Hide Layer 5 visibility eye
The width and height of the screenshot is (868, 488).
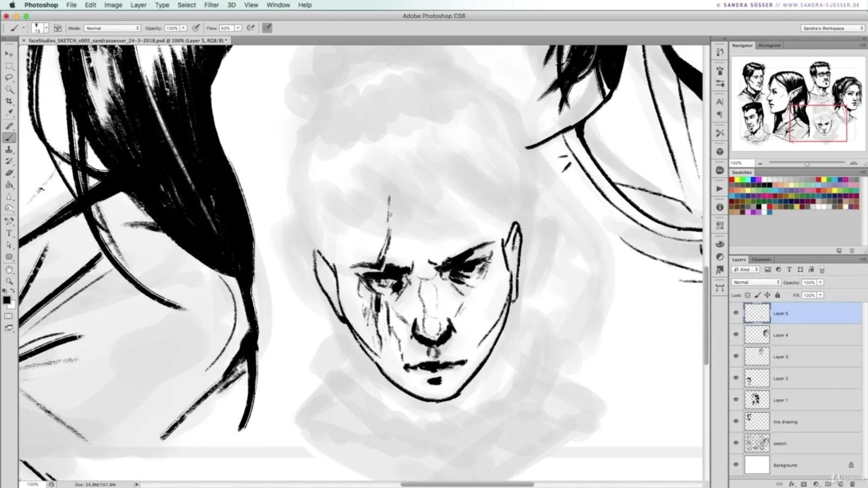tap(736, 313)
